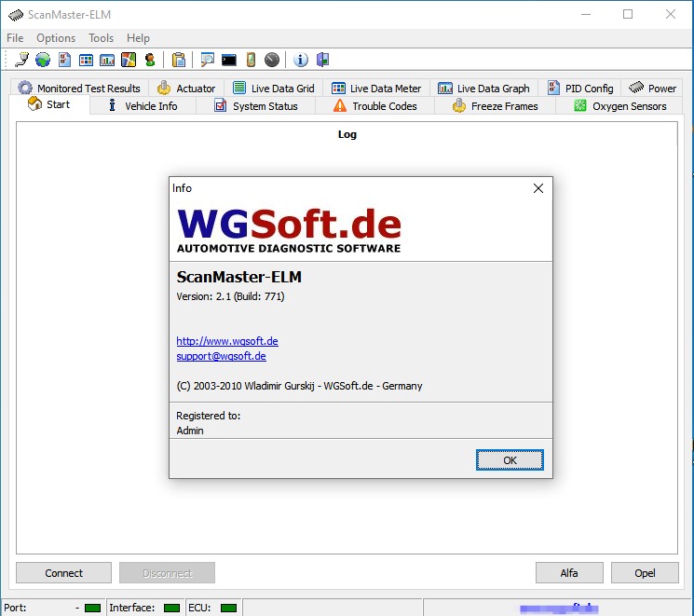Screen dimensions: 694x616
Task: Click the dark round gauge toolbar icon
Action: point(272,60)
